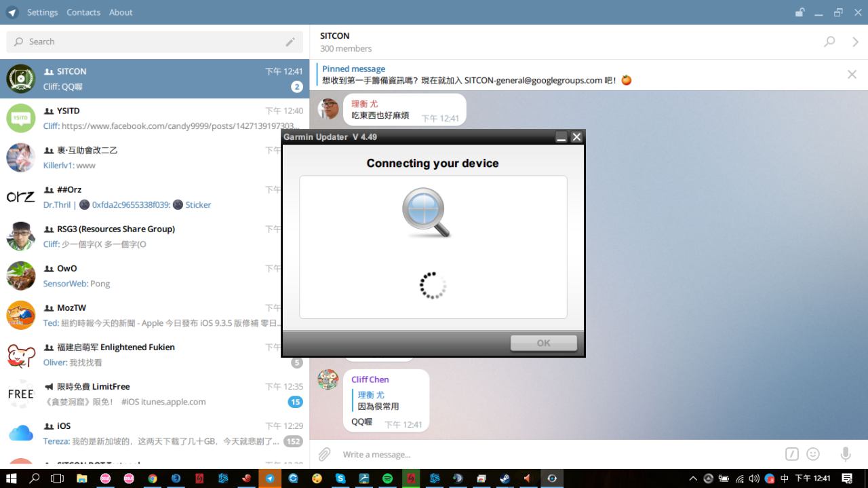Open the Settings menu
Screen dimensions: 868x488
click(x=42, y=12)
